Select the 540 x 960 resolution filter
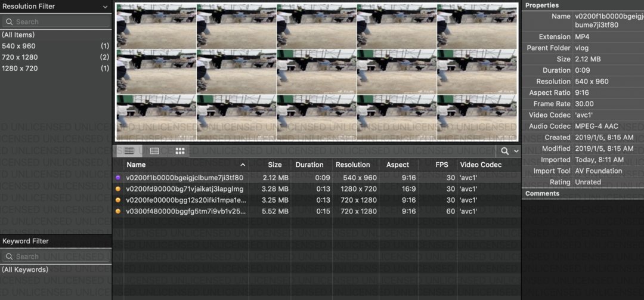Screen dimensions: 644x300 click(18, 46)
